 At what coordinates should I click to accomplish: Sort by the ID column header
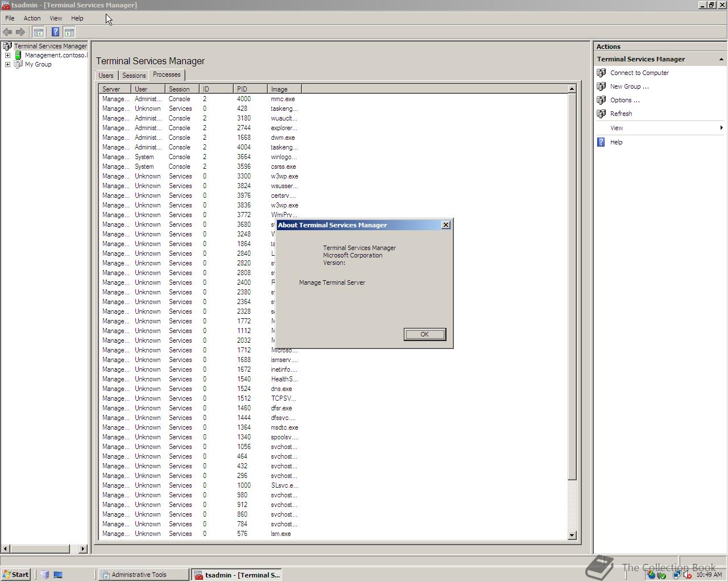[217, 89]
